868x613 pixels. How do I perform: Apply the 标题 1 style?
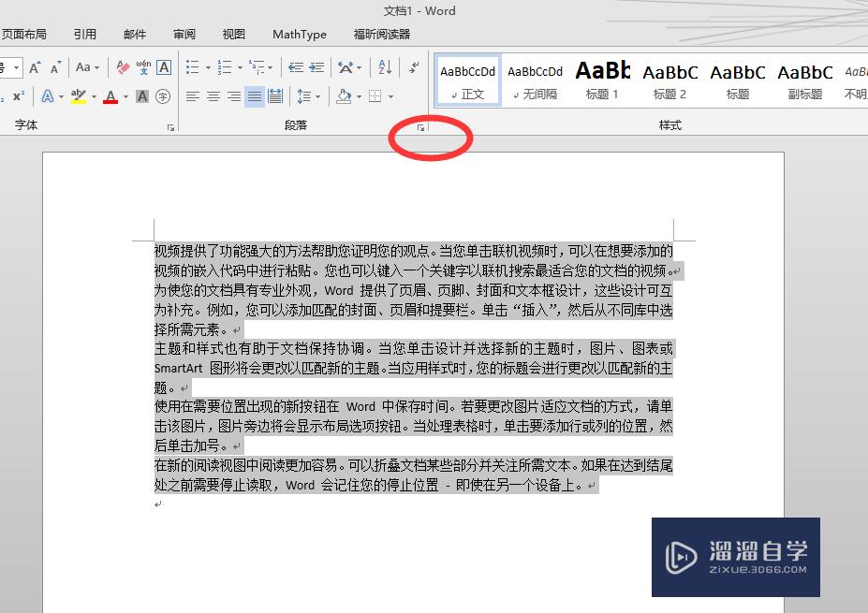coord(601,80)
